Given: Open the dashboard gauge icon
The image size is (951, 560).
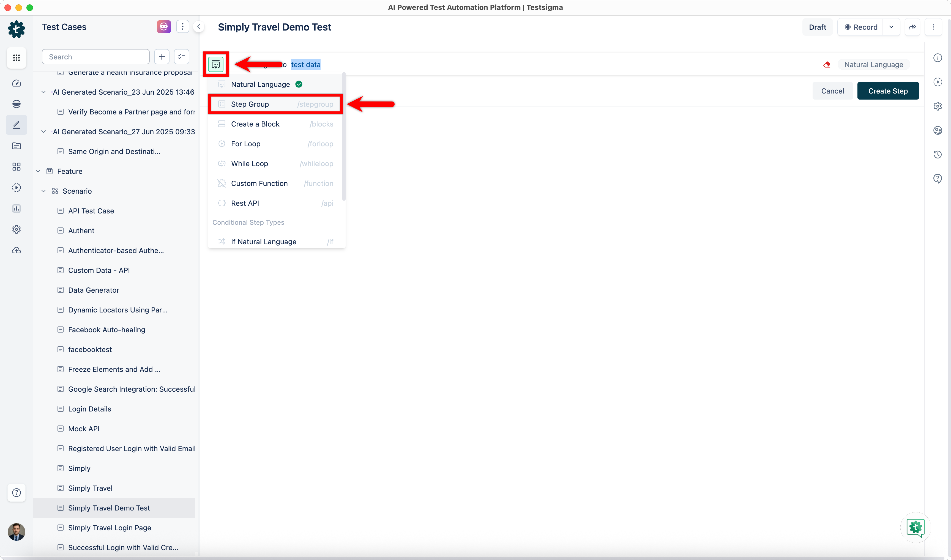Looking at the screenshot, I should pyautogui.click(x=16, y=83).
